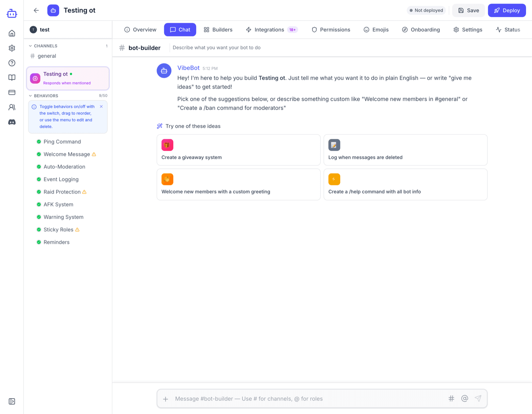Click the VibeBot avatar in chat

coord(164,71)
